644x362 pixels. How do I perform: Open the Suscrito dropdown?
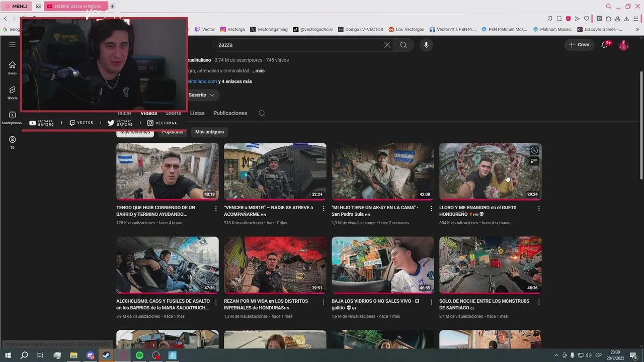[x=201, y=95]
